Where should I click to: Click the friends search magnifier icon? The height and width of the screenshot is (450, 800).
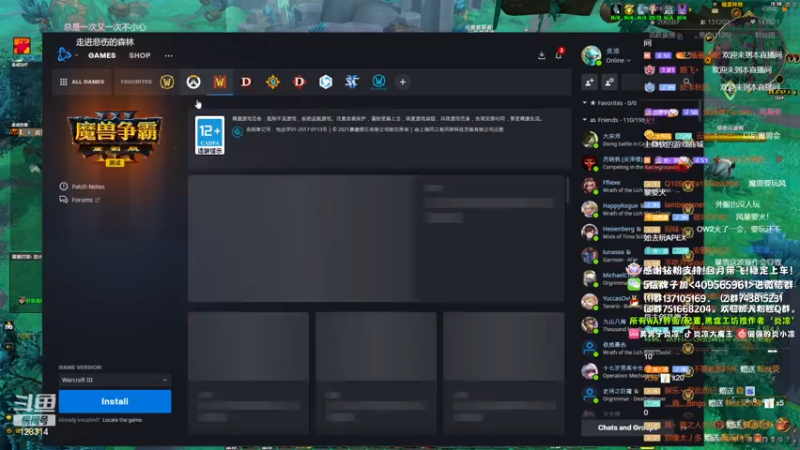click(687, 82)
